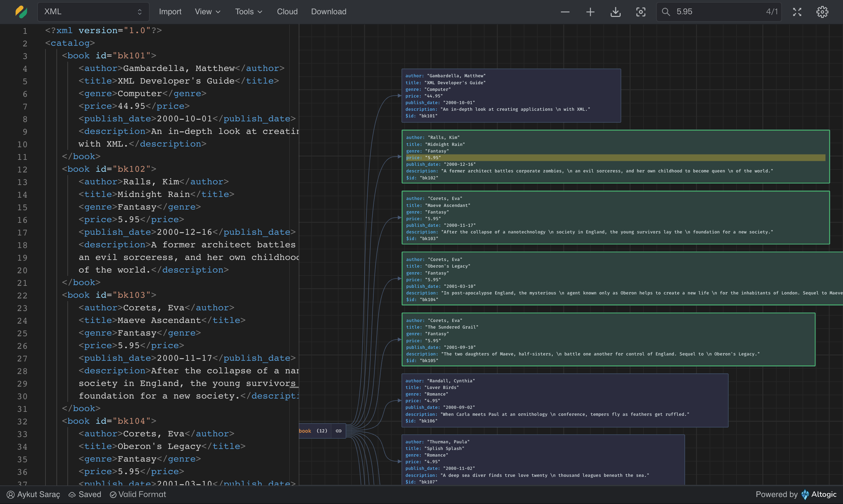
Task: Zoom out with the minus icon
Action: 565,12
